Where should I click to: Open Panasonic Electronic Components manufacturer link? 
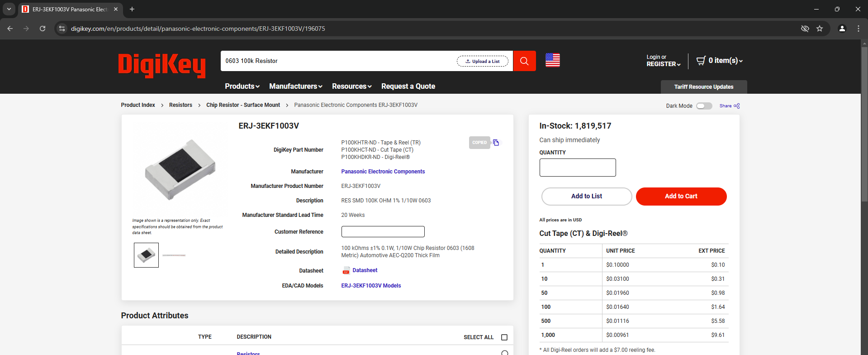click(x=383, y=172)
